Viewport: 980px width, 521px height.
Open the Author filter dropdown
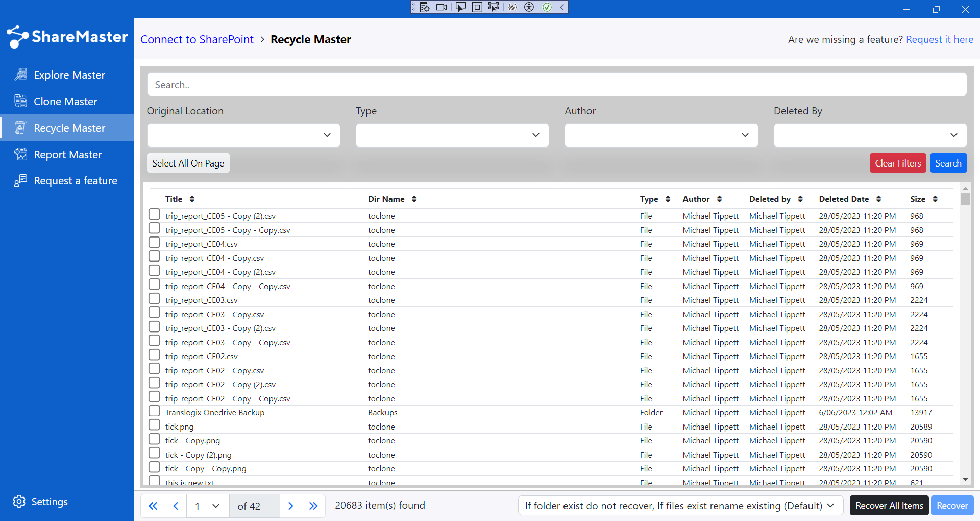pos(661,135)
